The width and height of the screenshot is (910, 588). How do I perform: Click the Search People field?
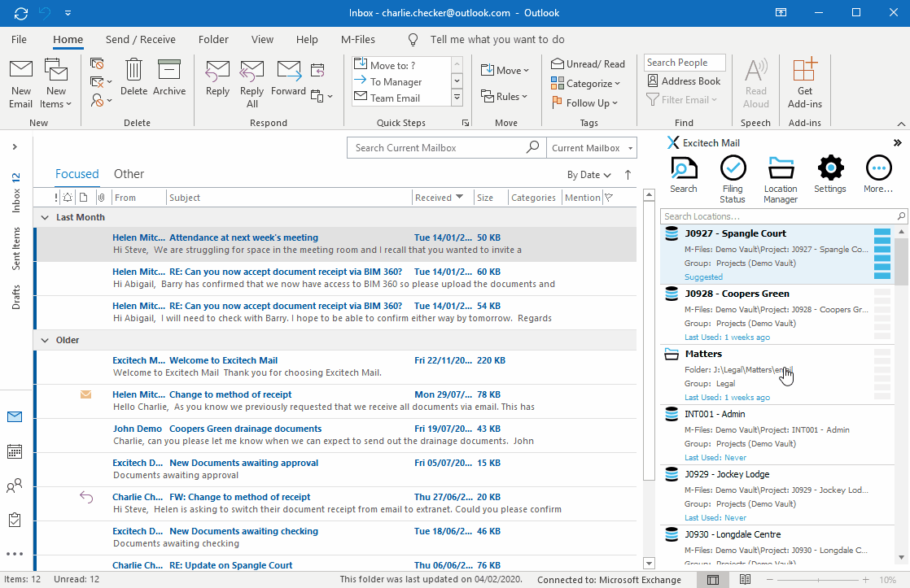coord(685,63)
